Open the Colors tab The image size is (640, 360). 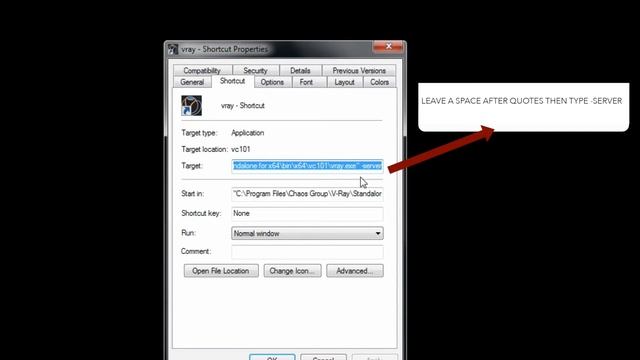379,82
